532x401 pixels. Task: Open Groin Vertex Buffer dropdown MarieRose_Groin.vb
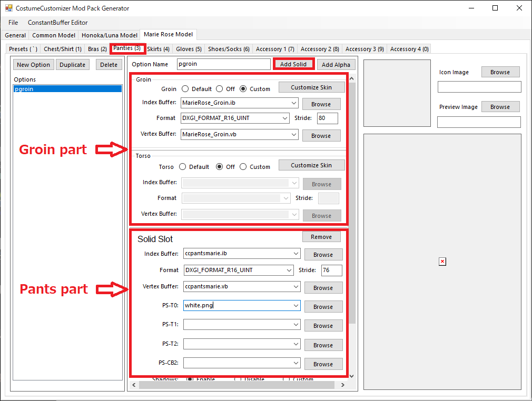294,134
